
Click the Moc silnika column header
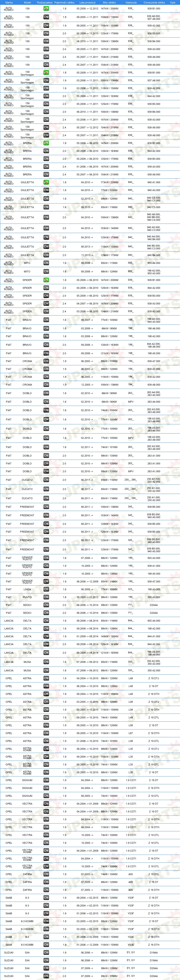[x=109, y=2]
